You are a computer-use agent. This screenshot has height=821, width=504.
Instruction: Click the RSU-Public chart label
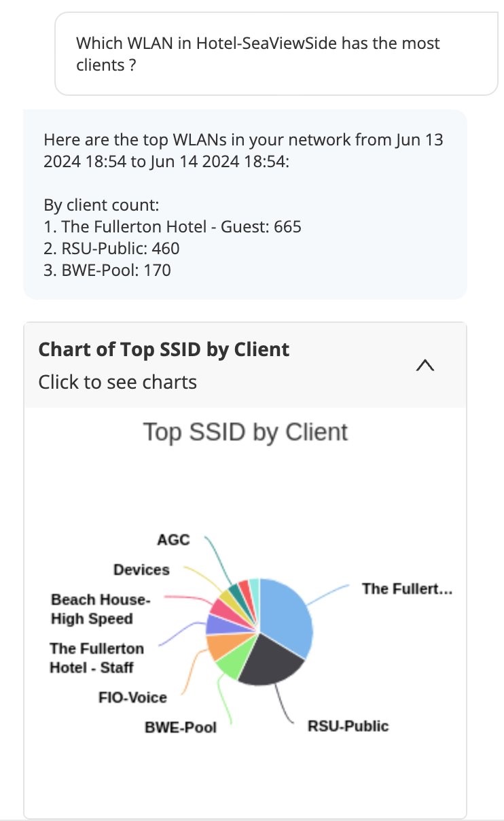point(348,726)
